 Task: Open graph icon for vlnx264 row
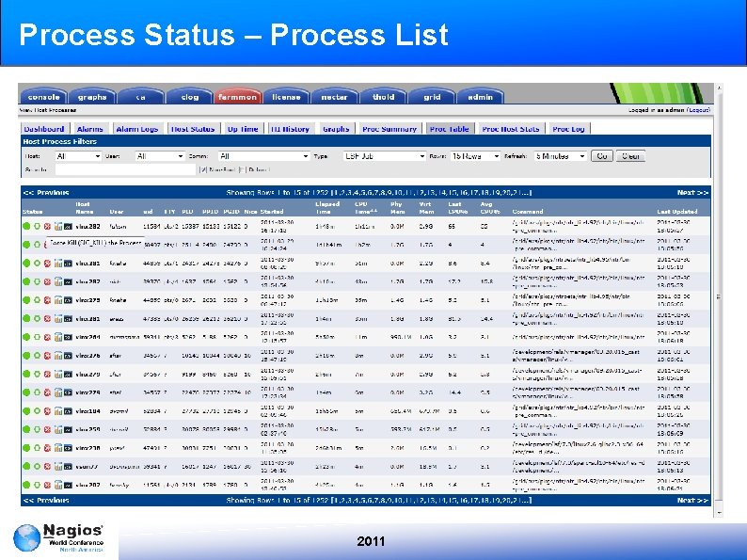(x=58, y=337)
